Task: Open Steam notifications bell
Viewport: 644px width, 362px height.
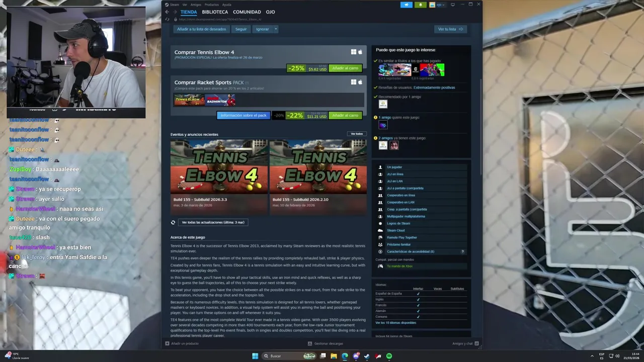Action: (x=421, y=5)
